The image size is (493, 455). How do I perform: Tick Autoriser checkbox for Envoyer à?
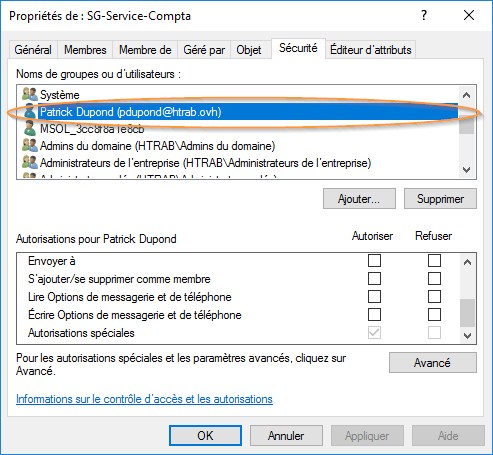[x=374, y=260]
